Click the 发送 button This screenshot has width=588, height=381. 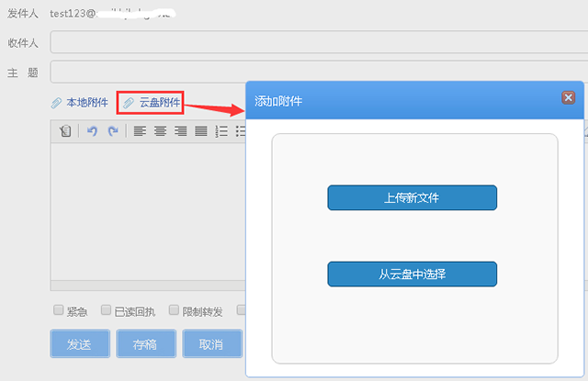click(80, 344)
